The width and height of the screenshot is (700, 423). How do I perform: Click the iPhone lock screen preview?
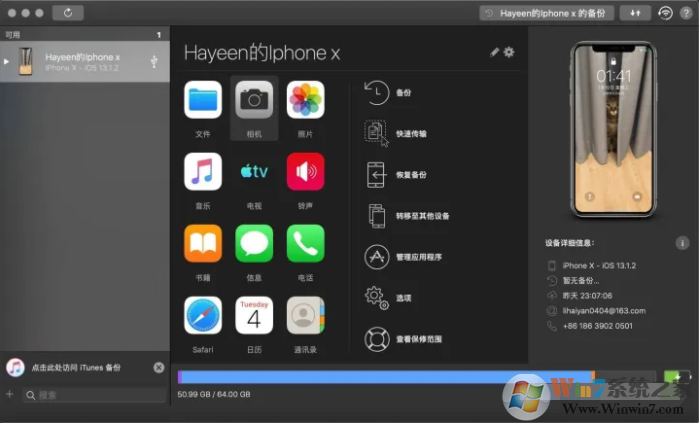tap(613, 129)
